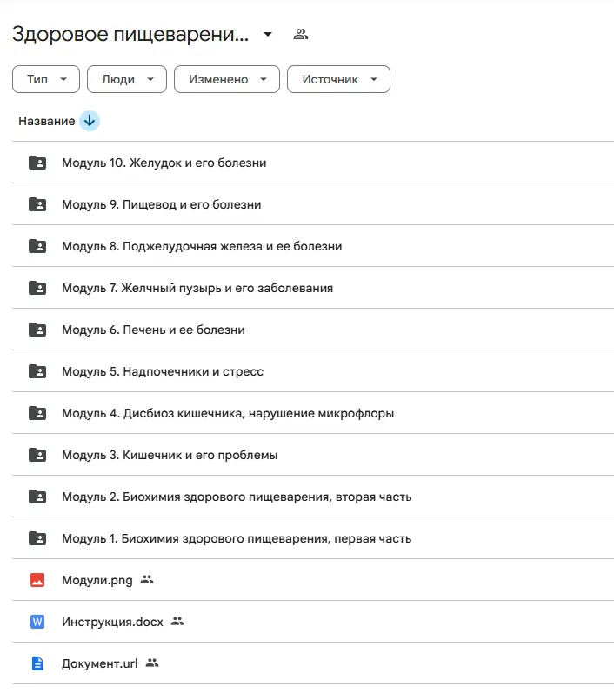Open the Изменено filter dropdown

pyautogui.click(x=226, y=79)
